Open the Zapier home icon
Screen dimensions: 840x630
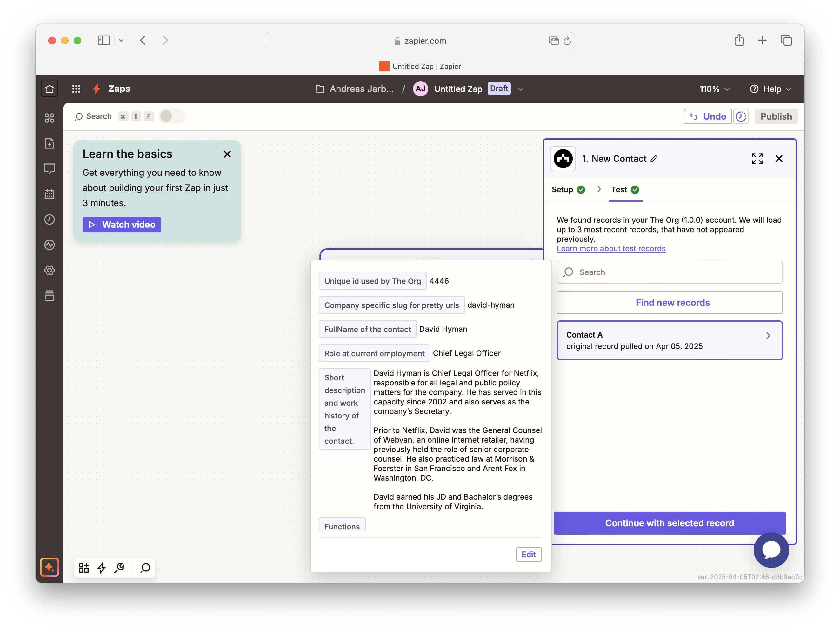click(50, 89)
